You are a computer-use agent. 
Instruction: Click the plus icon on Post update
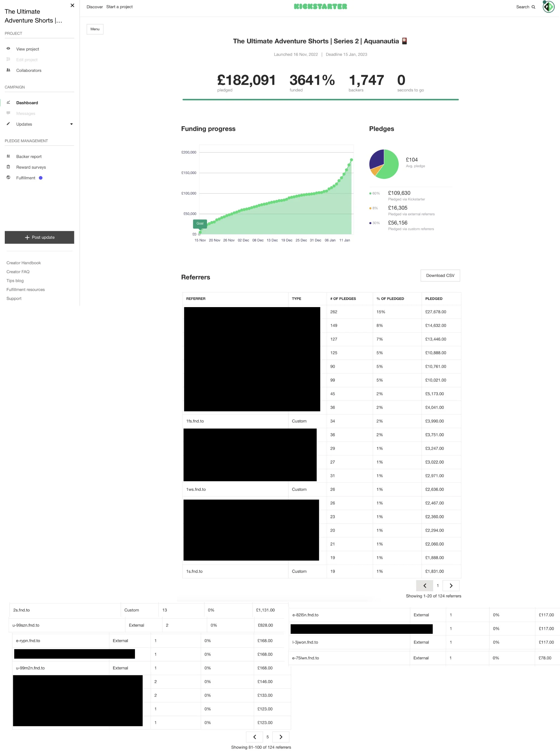pyautogui.click(x=27, y=237)
